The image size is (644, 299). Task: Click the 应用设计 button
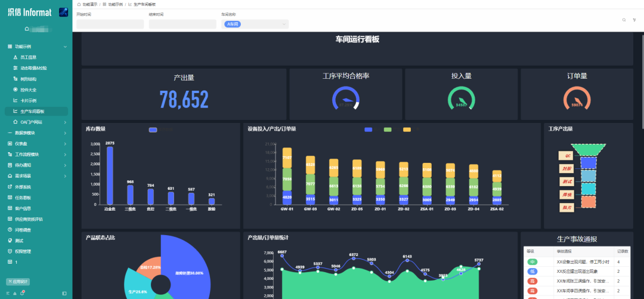click(x=17, y=281)
